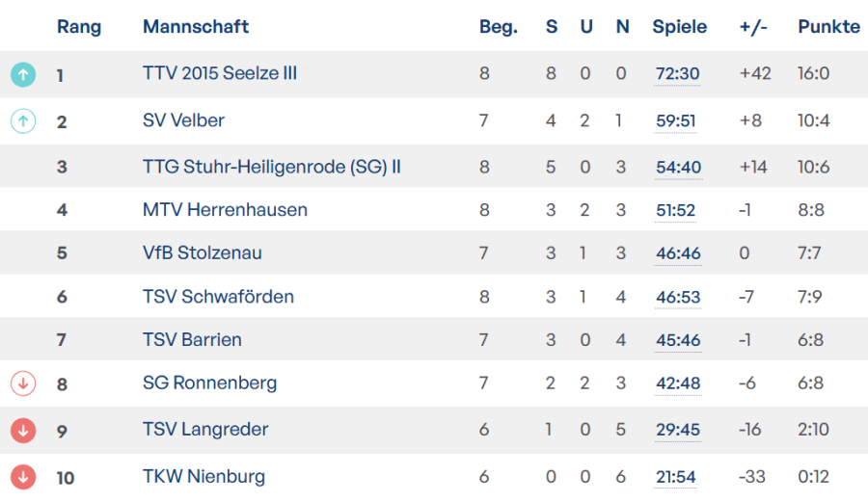Click the TKW Nienburg team name
The image size is (868, 502).
pyautogui.click(x=203, y=476)
